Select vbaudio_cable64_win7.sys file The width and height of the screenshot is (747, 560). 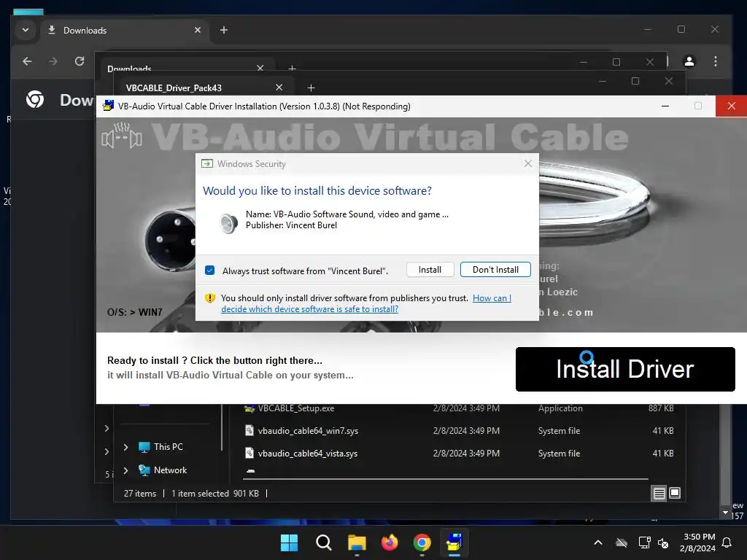(x=308, y=430)
